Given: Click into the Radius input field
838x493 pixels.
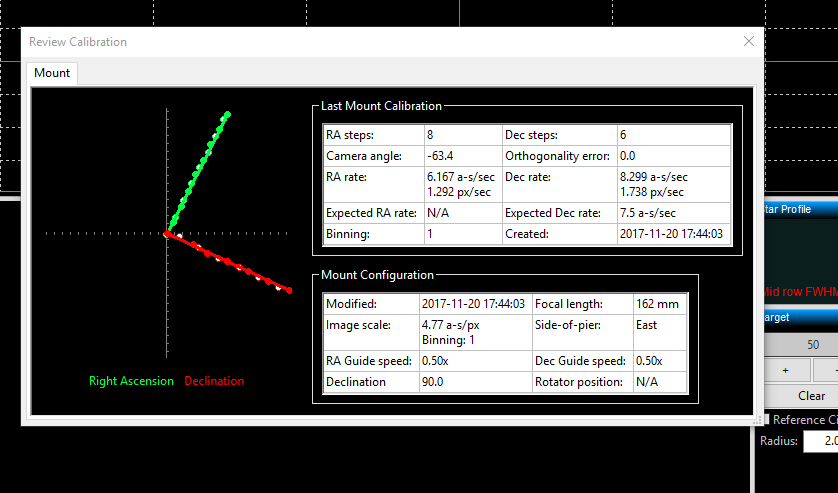Looking at the screenshot, I should 820,442.
